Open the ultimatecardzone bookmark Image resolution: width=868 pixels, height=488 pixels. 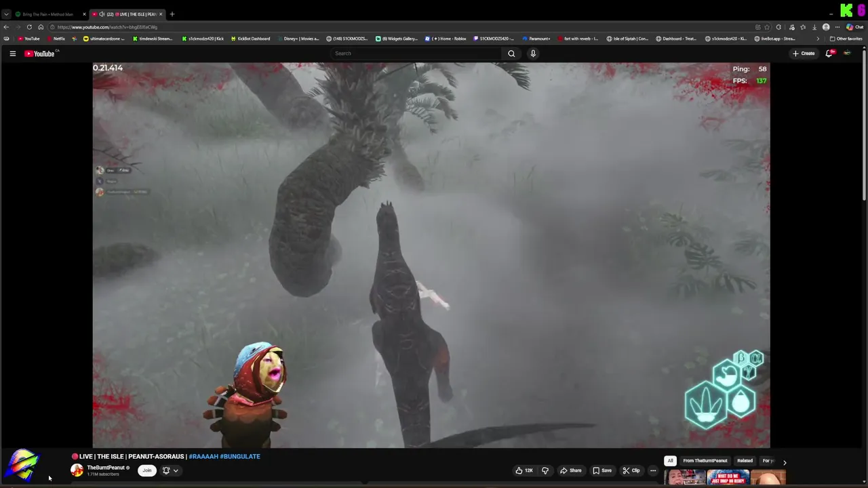pos(104,39)
